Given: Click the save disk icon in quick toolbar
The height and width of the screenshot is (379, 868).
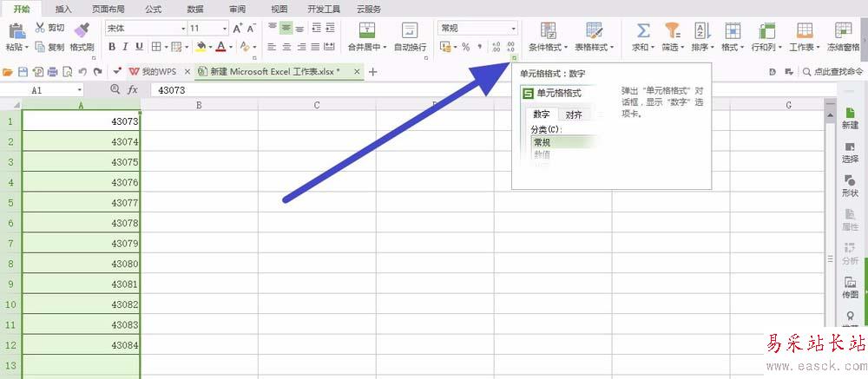Looking at the screenshot, I should click(23, 71).
